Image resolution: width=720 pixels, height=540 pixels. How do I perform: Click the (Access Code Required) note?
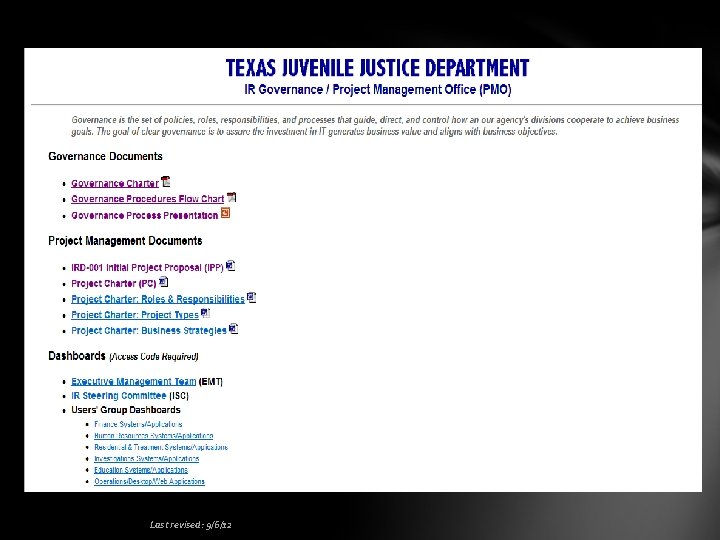[154, 357]
